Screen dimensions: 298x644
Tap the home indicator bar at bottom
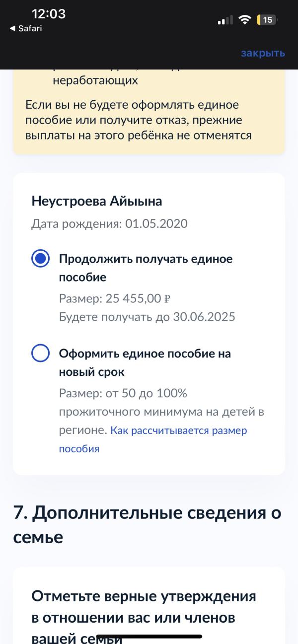(149, 637)
